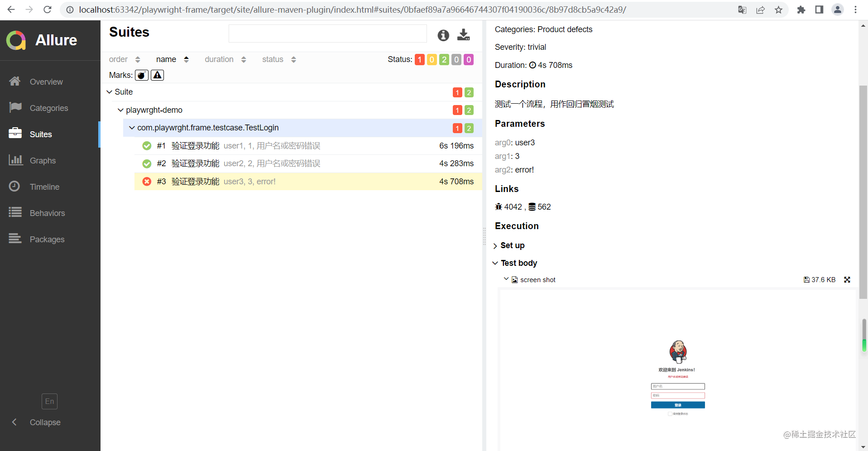
Task: Click the "Severity: trivial" text
Action: (x=520, y=47)
